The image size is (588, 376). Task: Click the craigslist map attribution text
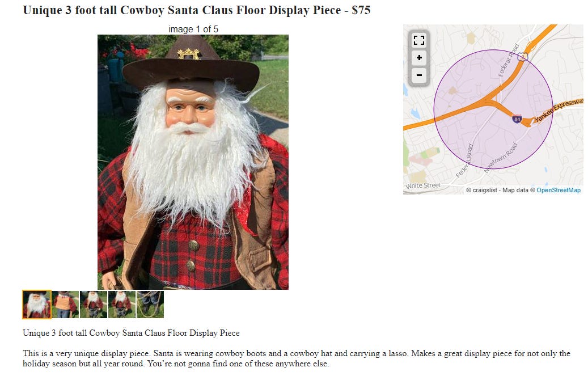tap(497, 190)
